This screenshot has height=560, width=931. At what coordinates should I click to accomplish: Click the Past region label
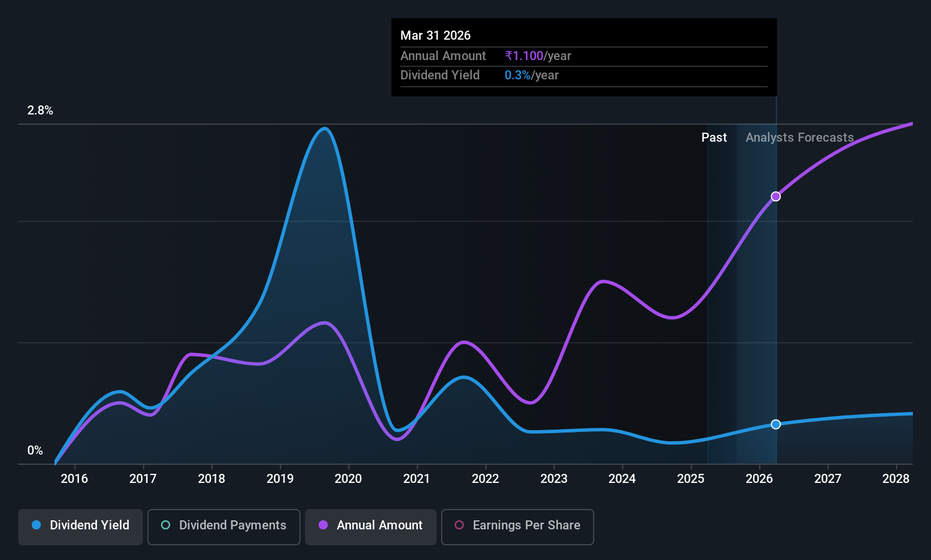(x=714, y=138)
